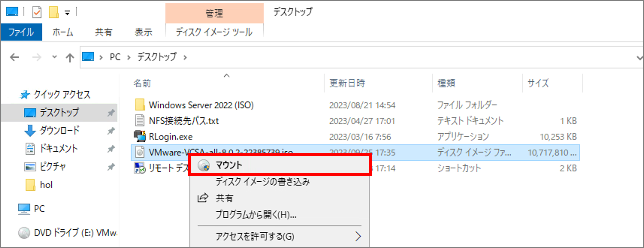Go back with the back arrow button
Image resolution: width=644 pixels, height=248 pixels.
pos(14,58)
